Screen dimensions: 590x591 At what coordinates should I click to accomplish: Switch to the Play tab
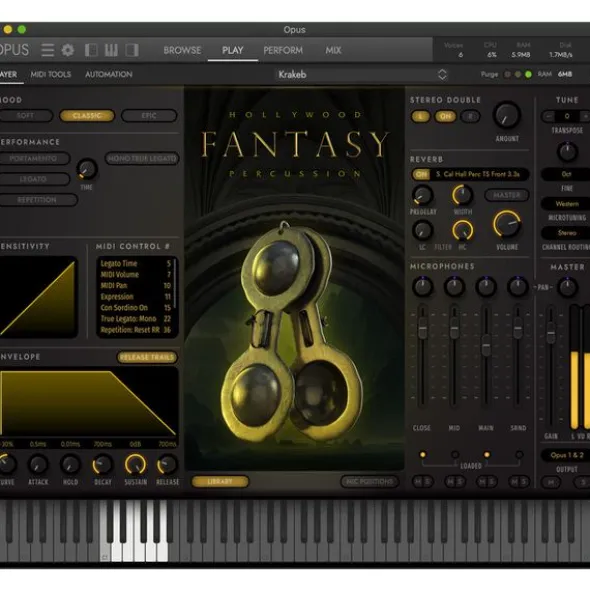pos(233,50)
